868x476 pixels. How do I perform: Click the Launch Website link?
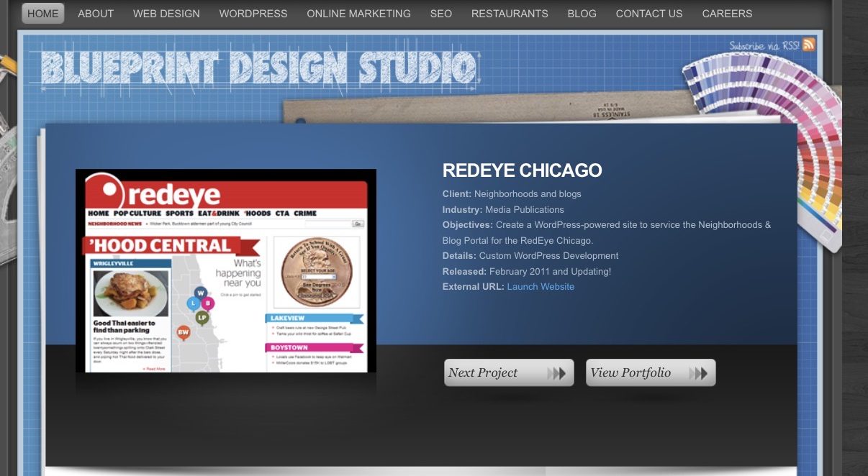(541, 287)
